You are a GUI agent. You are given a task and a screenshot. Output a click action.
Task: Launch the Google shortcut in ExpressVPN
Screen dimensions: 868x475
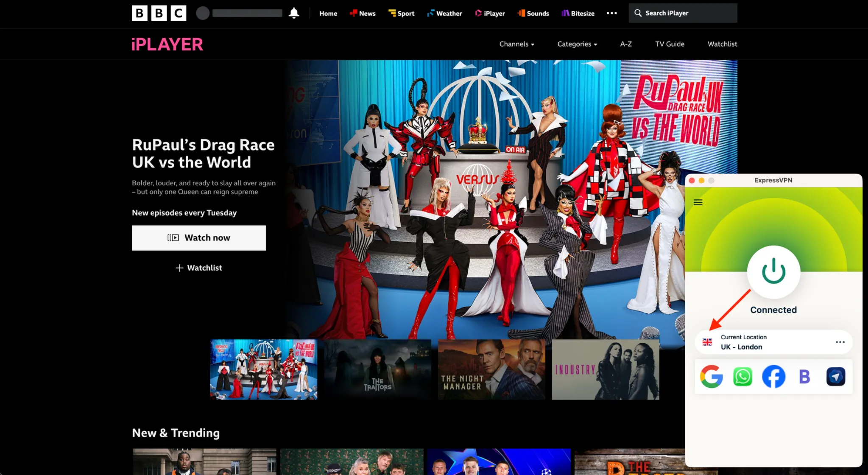pyautogui.click(x=711, y=377)
